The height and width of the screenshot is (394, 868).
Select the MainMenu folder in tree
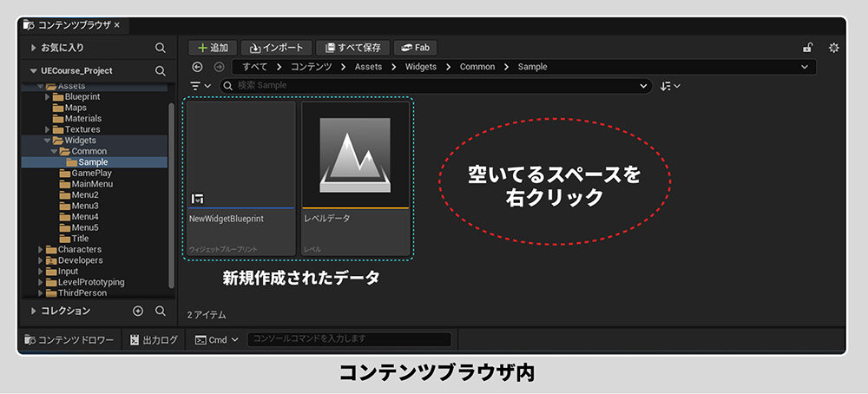click(93, 184)
